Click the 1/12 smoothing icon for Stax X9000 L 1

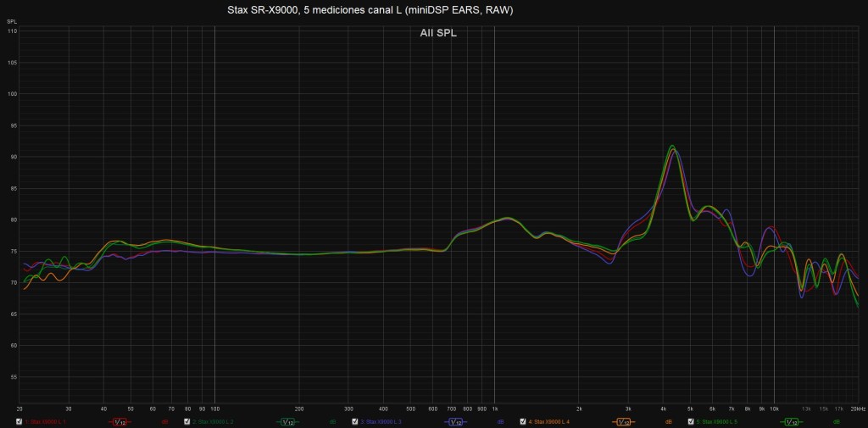point(119,421)
